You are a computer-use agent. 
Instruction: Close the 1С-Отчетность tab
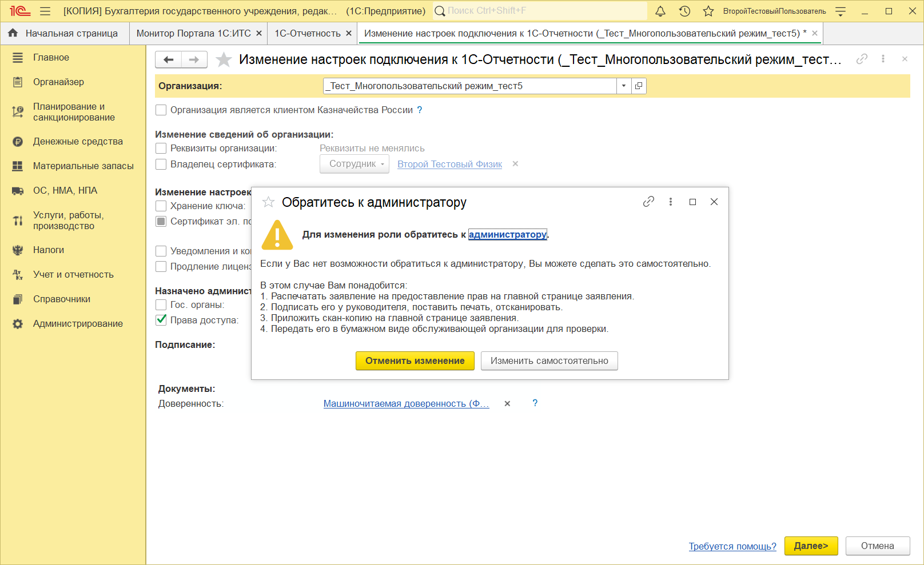point(349,33)
